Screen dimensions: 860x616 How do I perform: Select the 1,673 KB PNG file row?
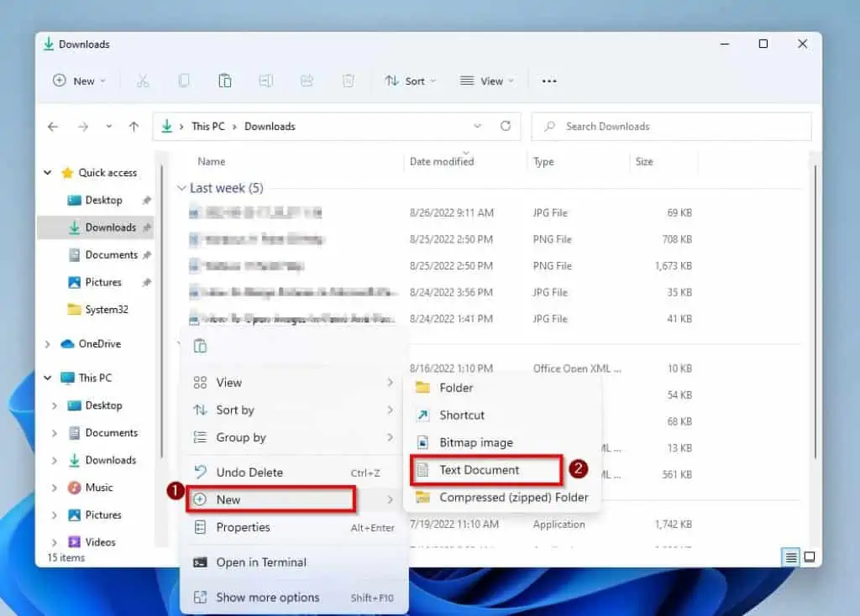pyautogui.click(x=440, y=266)
